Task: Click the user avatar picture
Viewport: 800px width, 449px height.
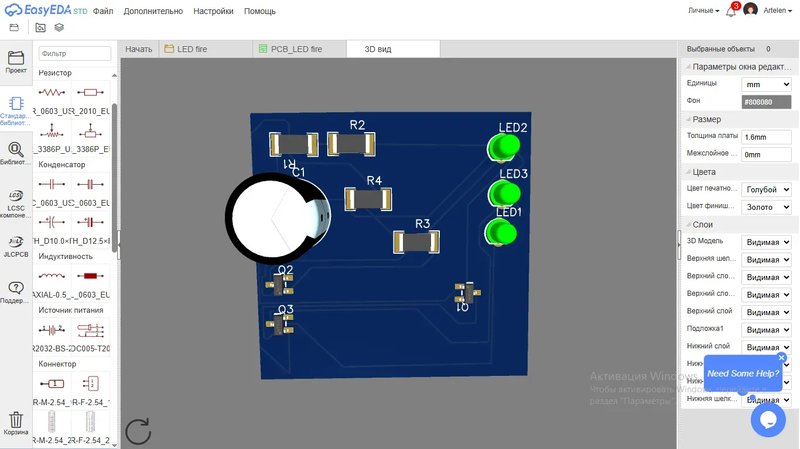Action: coord(750,10)
